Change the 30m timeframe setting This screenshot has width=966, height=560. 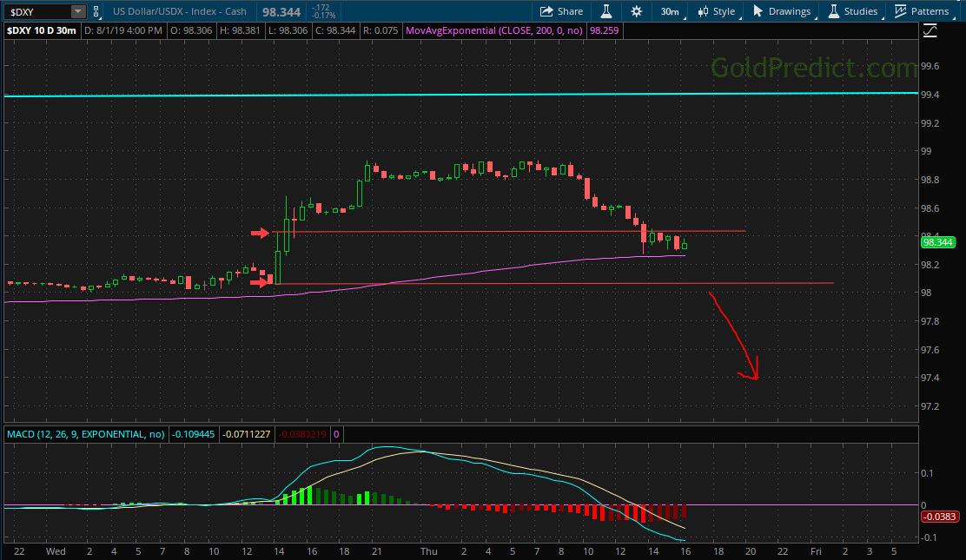pos(669,11)
